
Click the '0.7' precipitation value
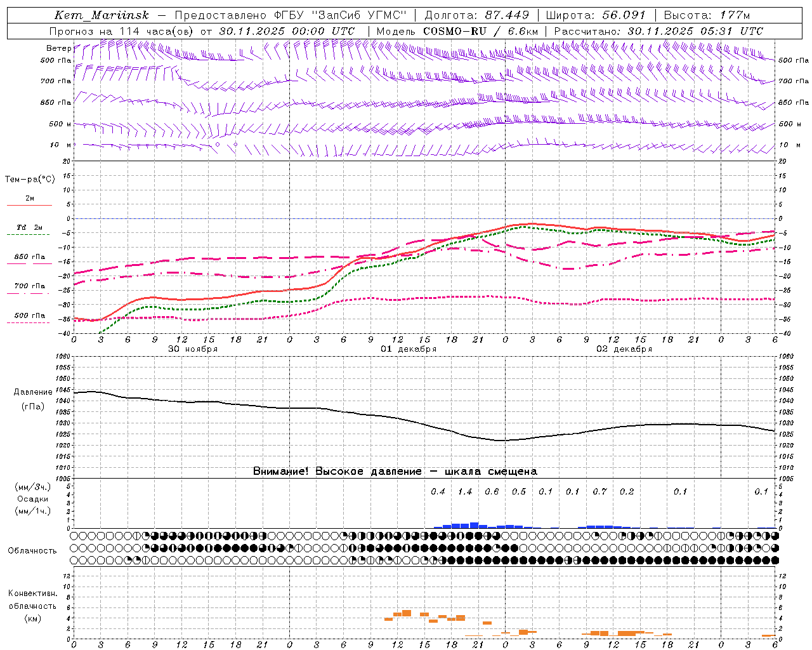click(x=599, y=492)
